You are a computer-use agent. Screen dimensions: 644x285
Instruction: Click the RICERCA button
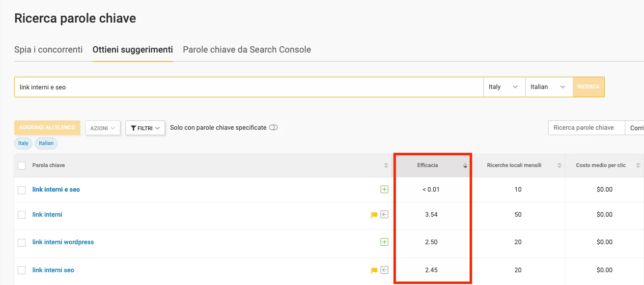point(588,87)
